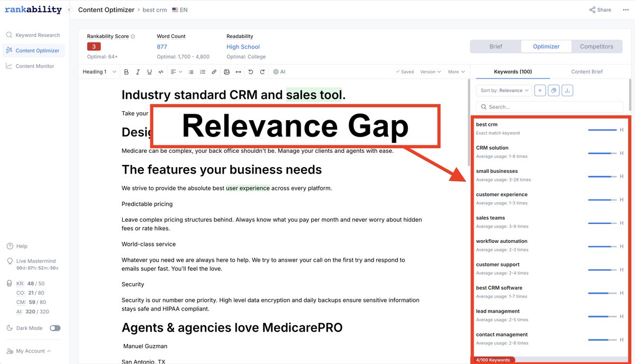Open Keyword Research in the sidebar

[33, 35]
